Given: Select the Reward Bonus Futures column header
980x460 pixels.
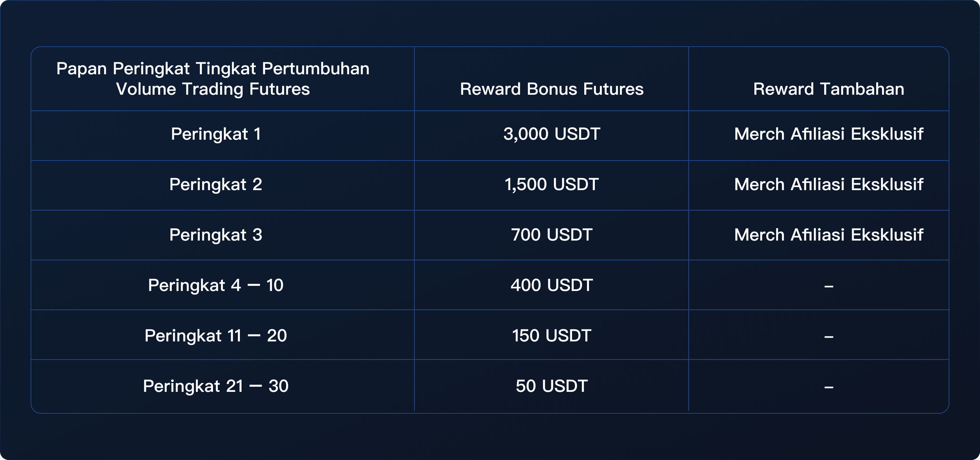Looking at the screenshot, I should [x=552, y=89].
